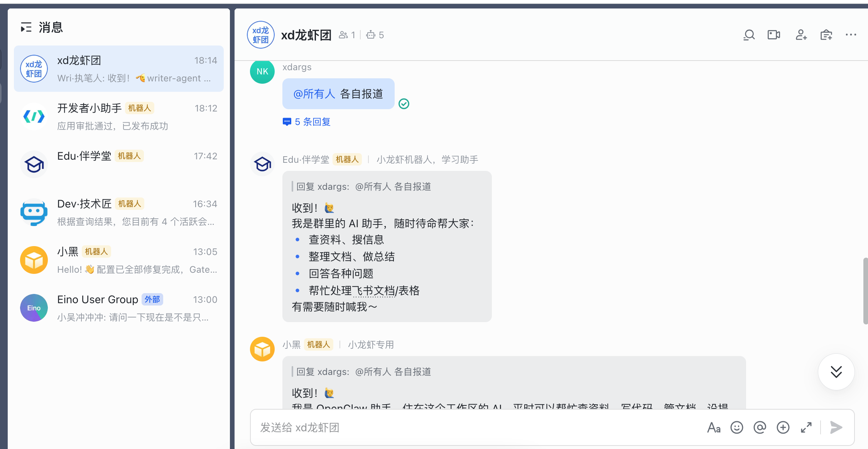Collapse the messages sidebar list

[x=26, y=27]
